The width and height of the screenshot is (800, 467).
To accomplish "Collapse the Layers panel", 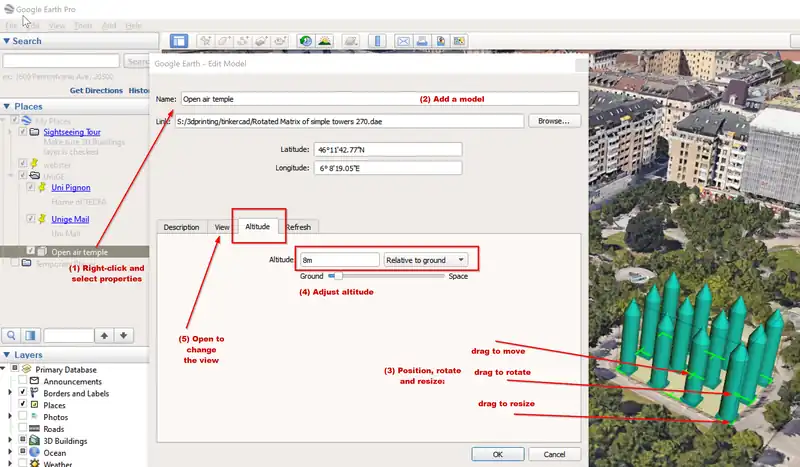I will click(7, 355).
